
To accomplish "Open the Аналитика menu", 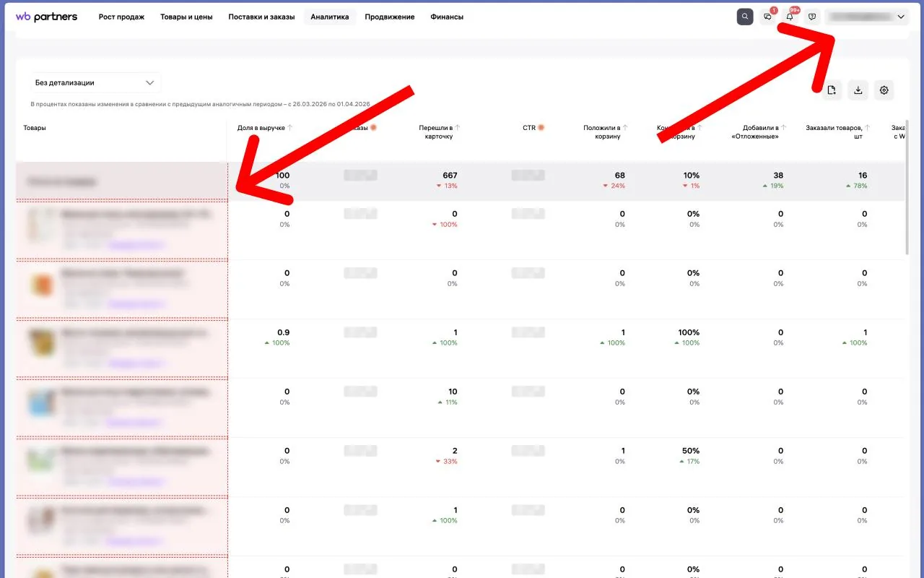I will (330, 17).
